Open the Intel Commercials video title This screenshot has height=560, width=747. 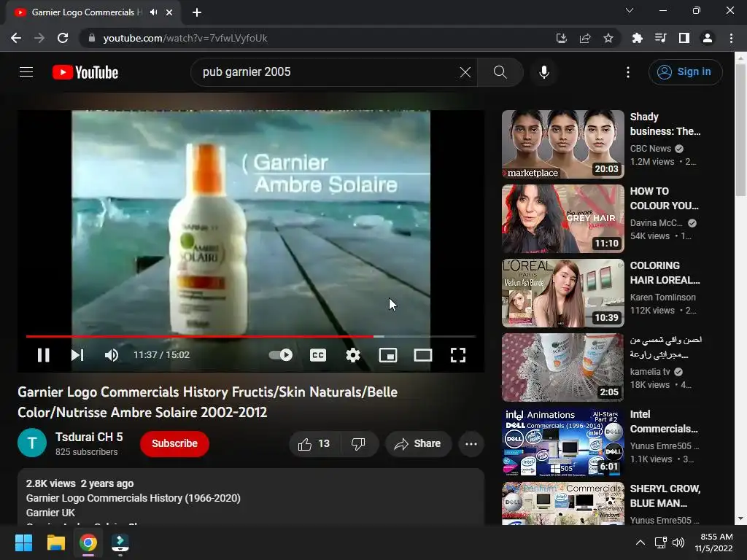(664, 421)
